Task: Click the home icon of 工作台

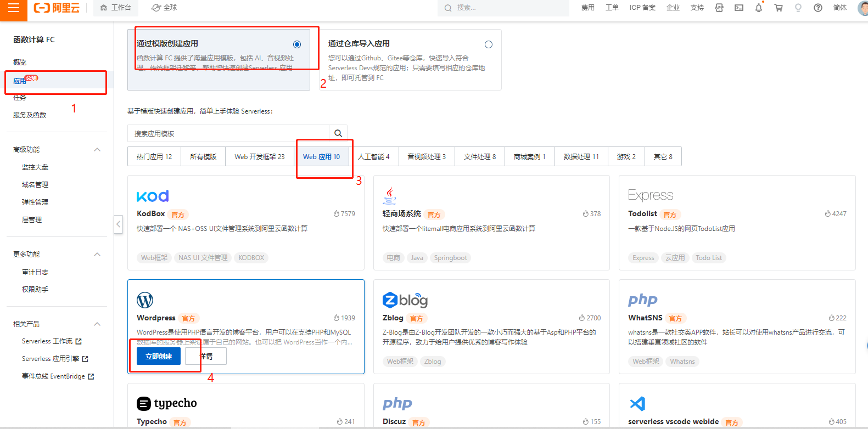Action: [104, 8]
